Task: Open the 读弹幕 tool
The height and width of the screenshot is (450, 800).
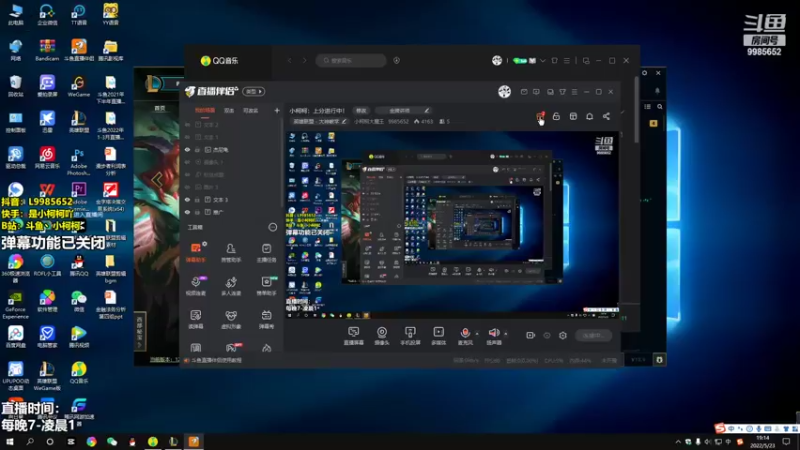Action: pos(195,319)
